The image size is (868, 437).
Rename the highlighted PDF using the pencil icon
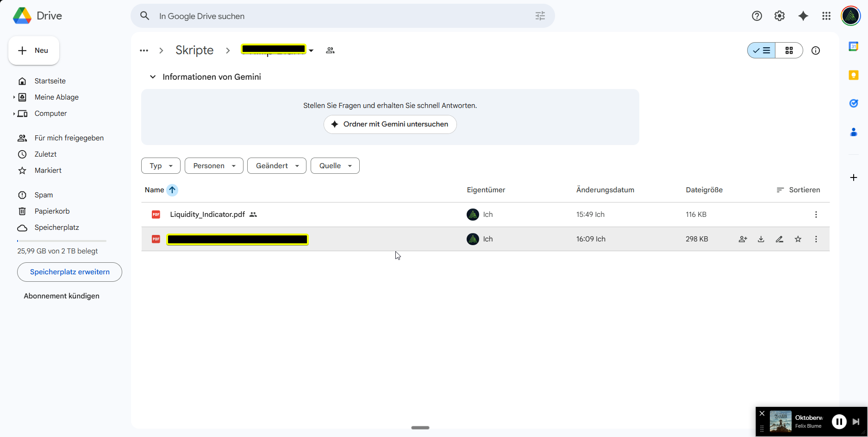click(x=779, y=239)
